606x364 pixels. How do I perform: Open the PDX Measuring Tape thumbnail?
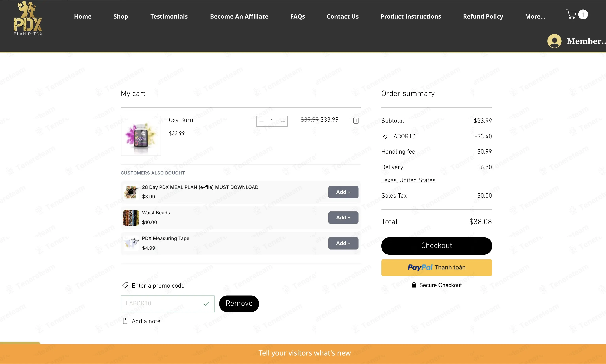pos(131,243)
